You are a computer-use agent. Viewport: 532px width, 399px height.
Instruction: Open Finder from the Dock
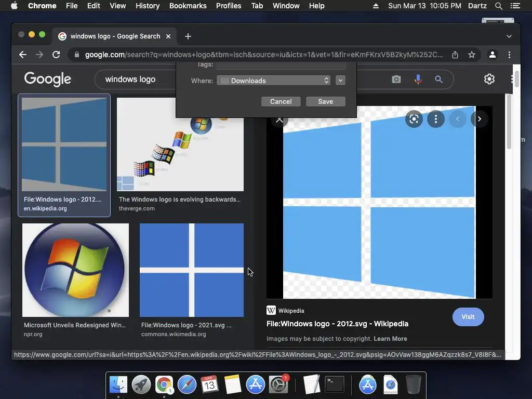118,385
